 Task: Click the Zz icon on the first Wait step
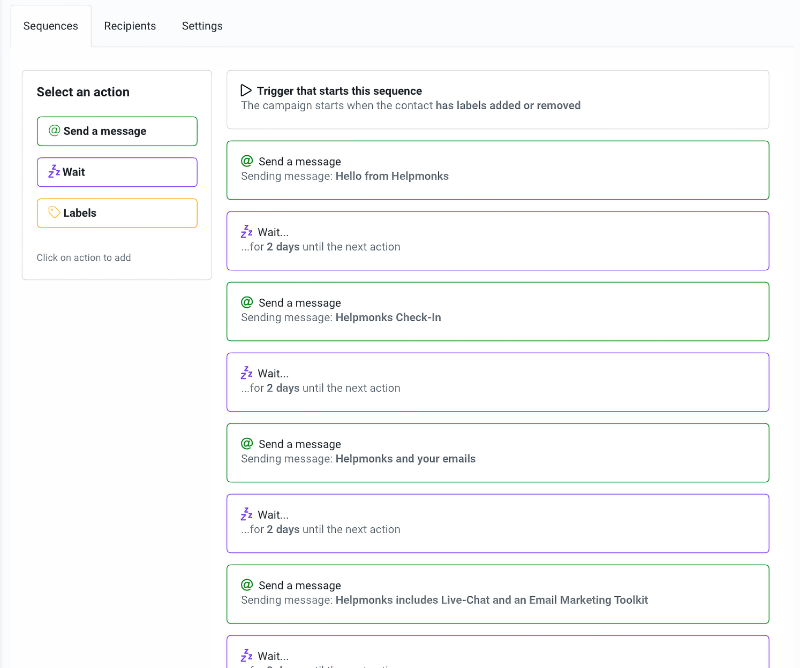(x=246, y=232)
